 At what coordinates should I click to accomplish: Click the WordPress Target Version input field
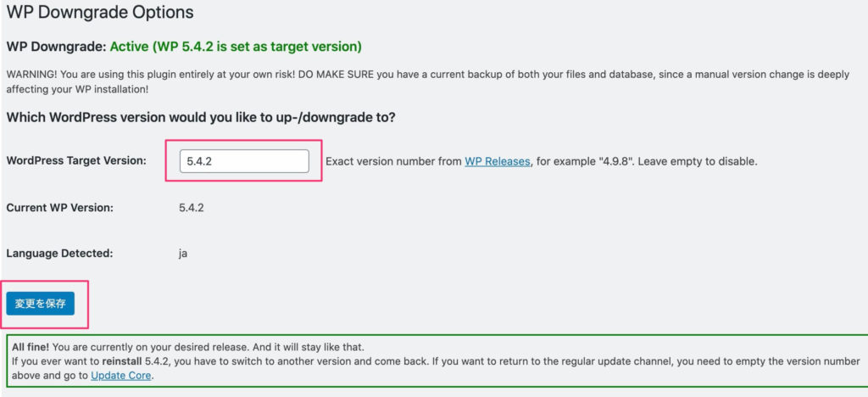[244, 161]
